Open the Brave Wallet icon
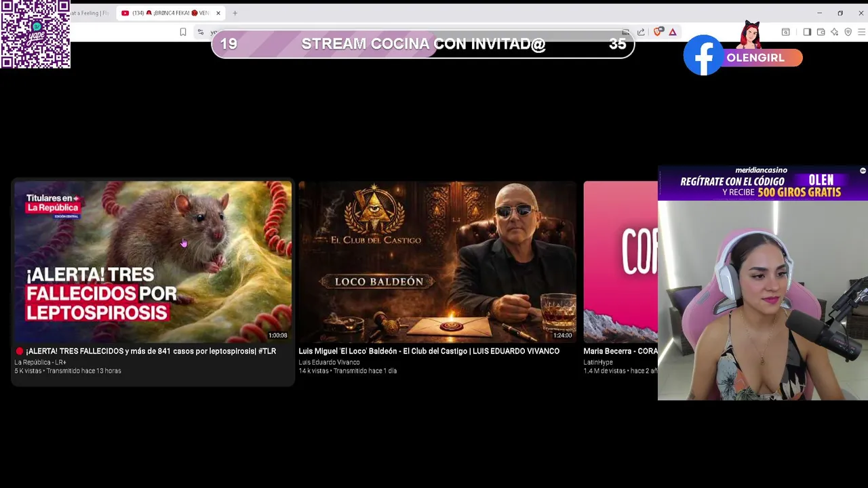This screenshot has width=868, height=488. point(821,32)
